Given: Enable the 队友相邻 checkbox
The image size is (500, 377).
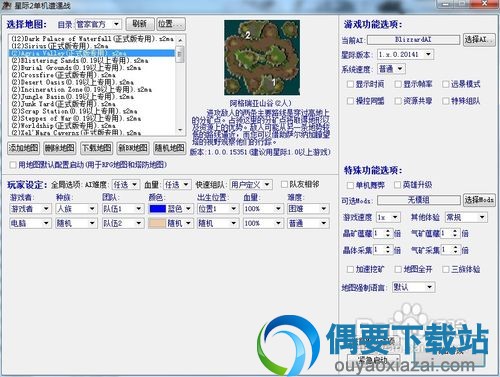Looking at the screenshot, I should [x=284, y=184].
